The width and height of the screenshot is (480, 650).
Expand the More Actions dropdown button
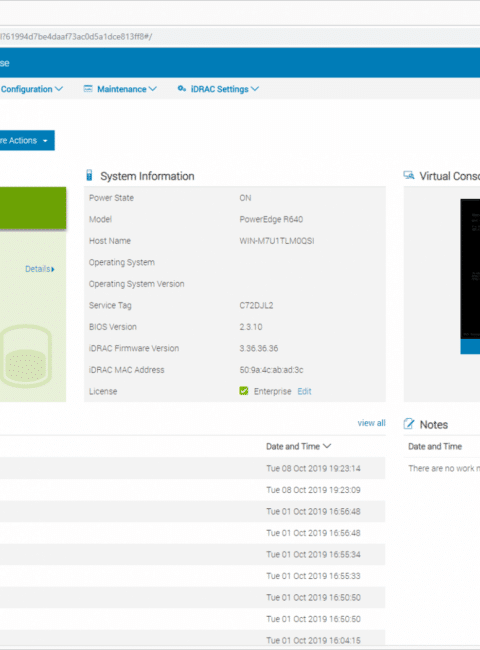(27, 141)
